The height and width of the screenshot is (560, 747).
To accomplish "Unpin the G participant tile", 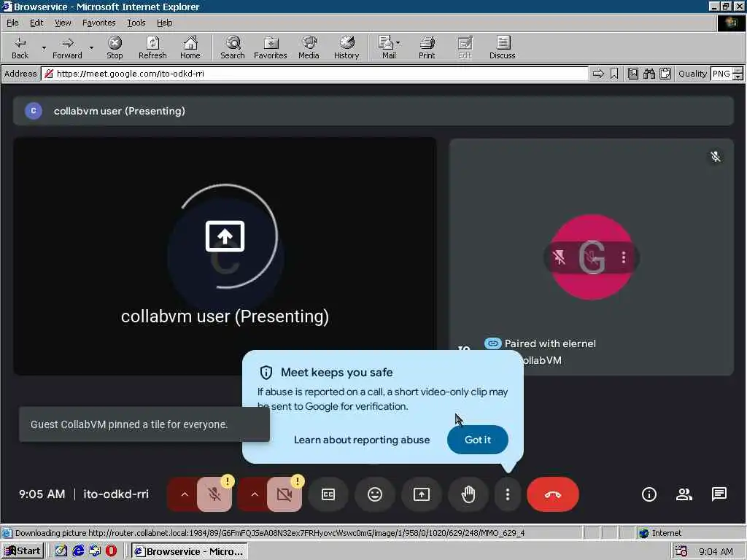I will pos(560,257).
